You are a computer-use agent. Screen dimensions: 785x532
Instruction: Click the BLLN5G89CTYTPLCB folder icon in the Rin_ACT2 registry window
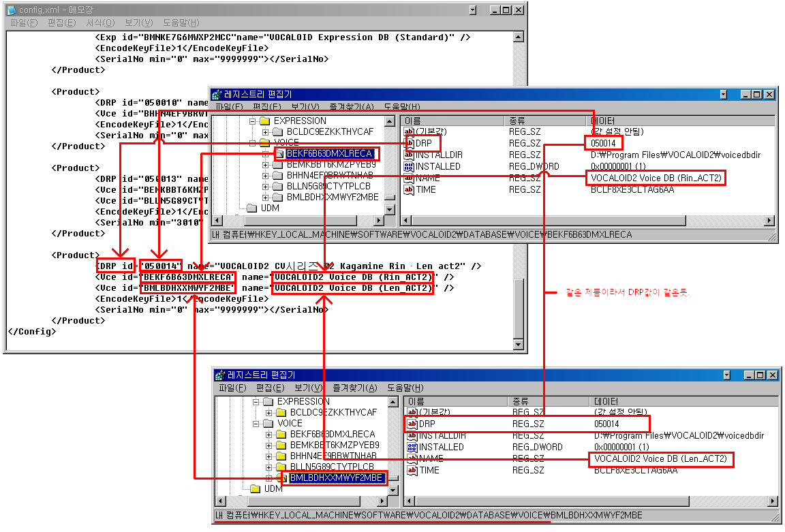278,187
